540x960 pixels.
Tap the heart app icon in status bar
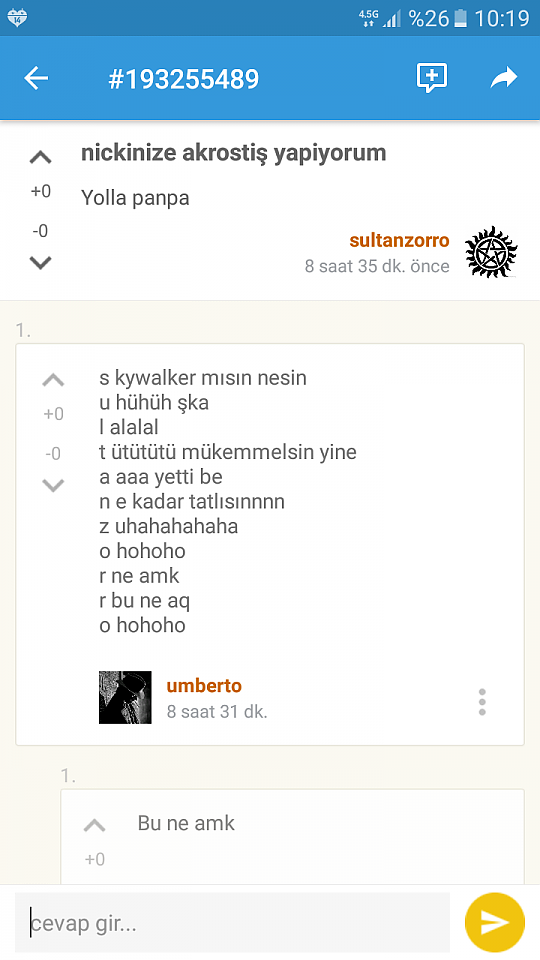point(17,18)
